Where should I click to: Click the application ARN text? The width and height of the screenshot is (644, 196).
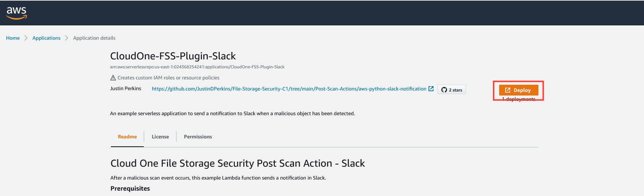(x=197, y=67)
